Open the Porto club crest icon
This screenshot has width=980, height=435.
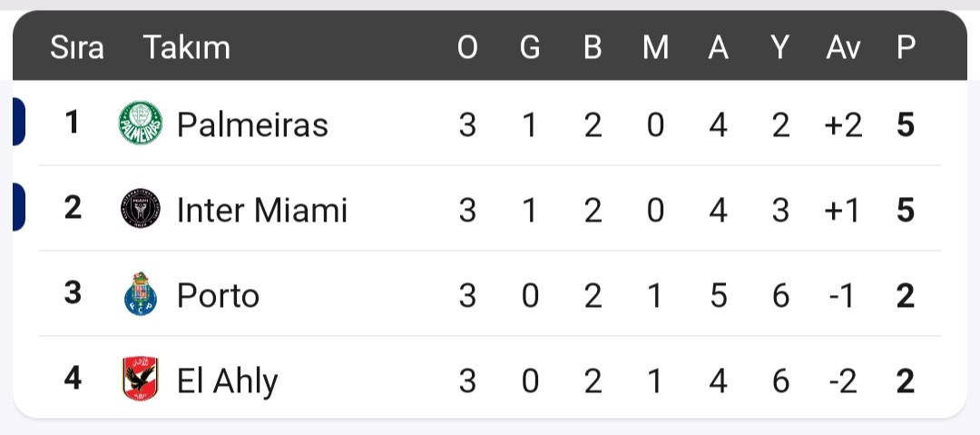click(x=141, y=293)
